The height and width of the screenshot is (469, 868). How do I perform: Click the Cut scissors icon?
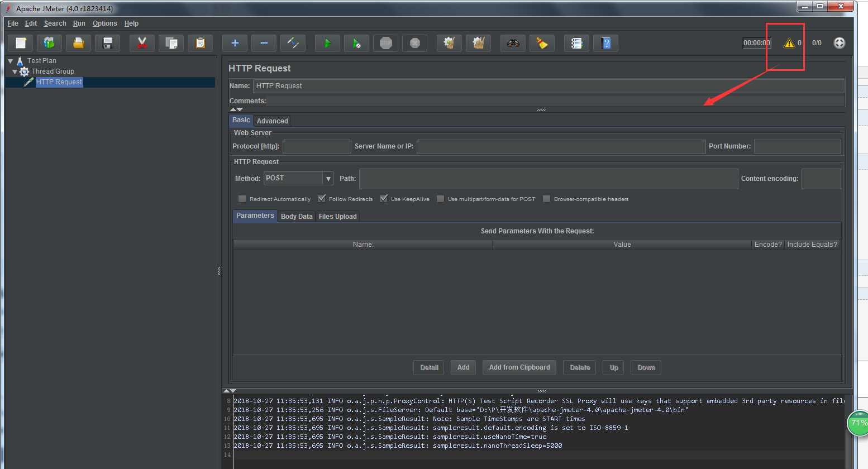(142, 43)
